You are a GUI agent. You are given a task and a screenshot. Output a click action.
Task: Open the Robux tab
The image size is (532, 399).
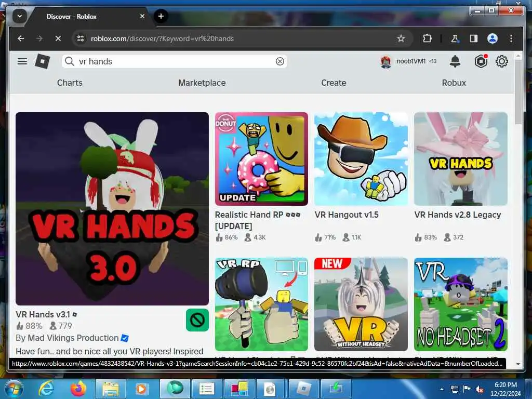(x=454, y=83)
